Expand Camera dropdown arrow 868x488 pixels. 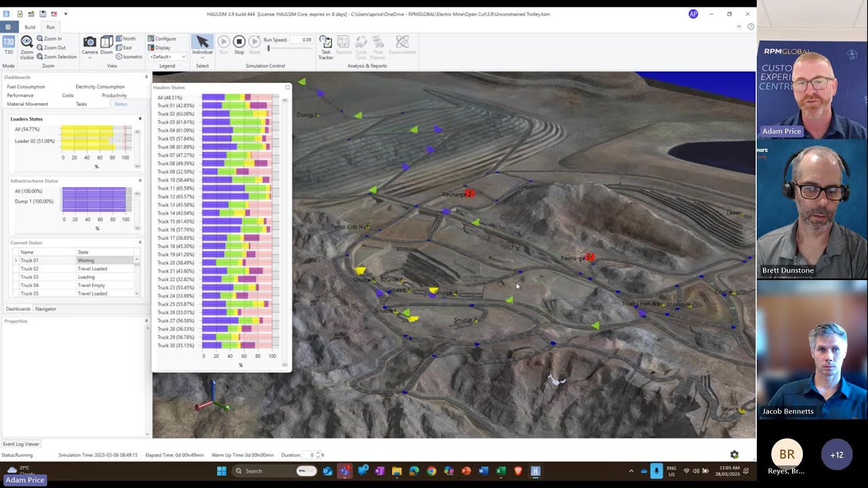(x=90, y=58)
